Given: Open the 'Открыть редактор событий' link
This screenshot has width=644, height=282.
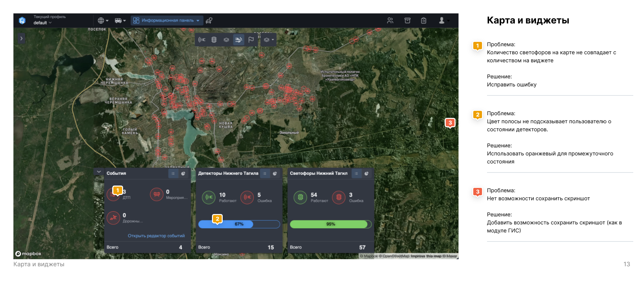Looking at the screenshot, I should (156, 236).
